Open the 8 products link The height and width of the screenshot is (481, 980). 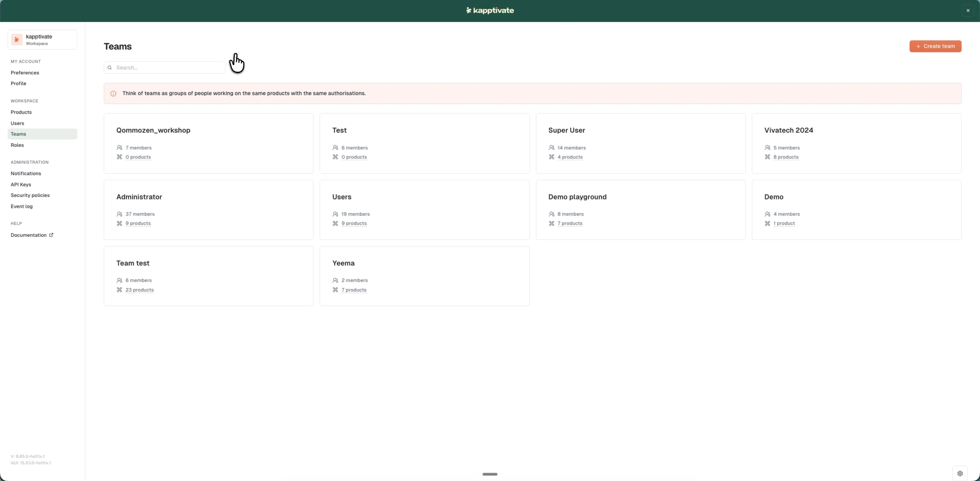pyautogui.click(x=786, y=157)
